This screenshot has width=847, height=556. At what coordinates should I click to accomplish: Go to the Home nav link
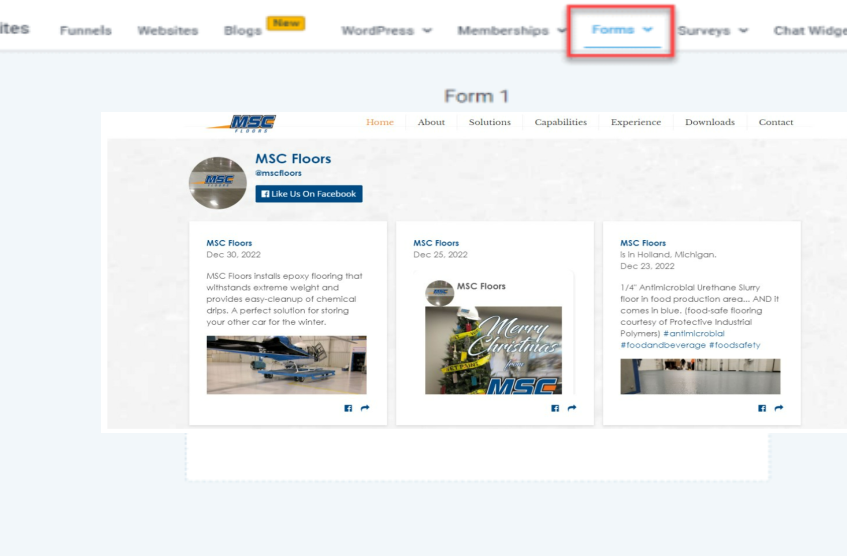(x=380, y=122)
